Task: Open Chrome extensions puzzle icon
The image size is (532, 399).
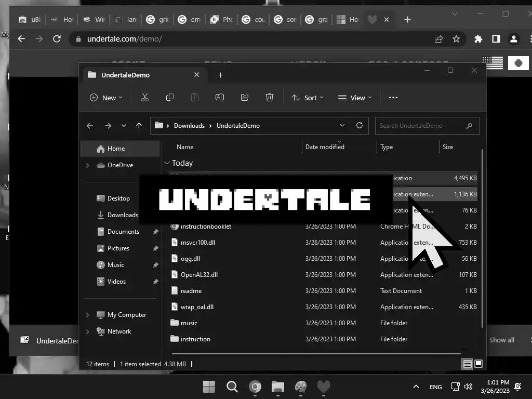Action: click(x=478, y=39)
